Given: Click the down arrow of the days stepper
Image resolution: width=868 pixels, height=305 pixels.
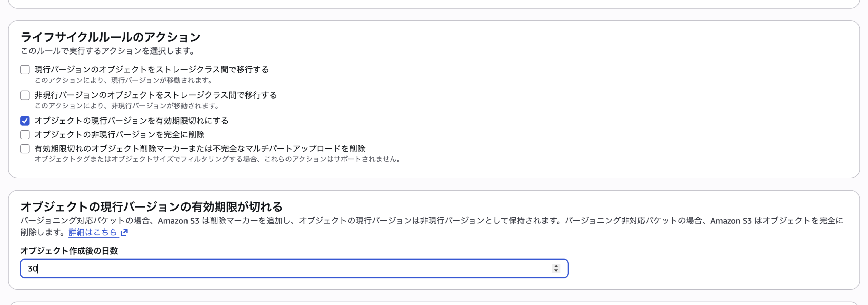Looking at the screenshot, I should tap(556, 271).
